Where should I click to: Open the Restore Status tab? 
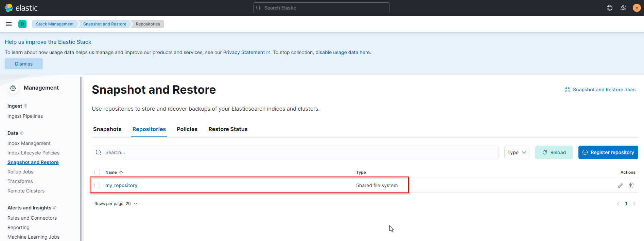(x=228, y=129)
